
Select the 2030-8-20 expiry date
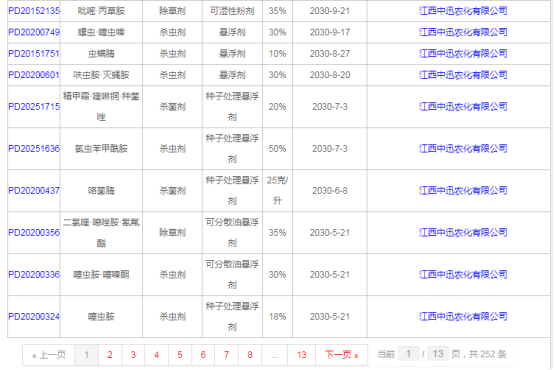point(330,75)
